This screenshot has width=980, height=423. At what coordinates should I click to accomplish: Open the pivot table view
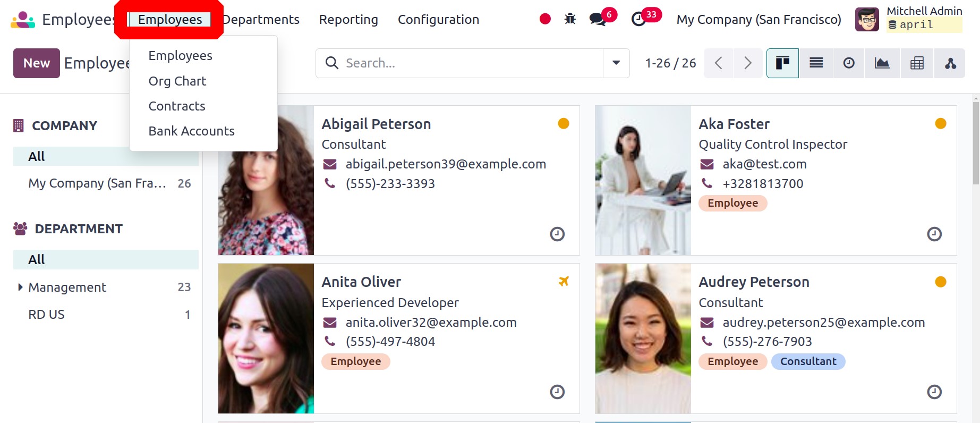click(917, 63)
